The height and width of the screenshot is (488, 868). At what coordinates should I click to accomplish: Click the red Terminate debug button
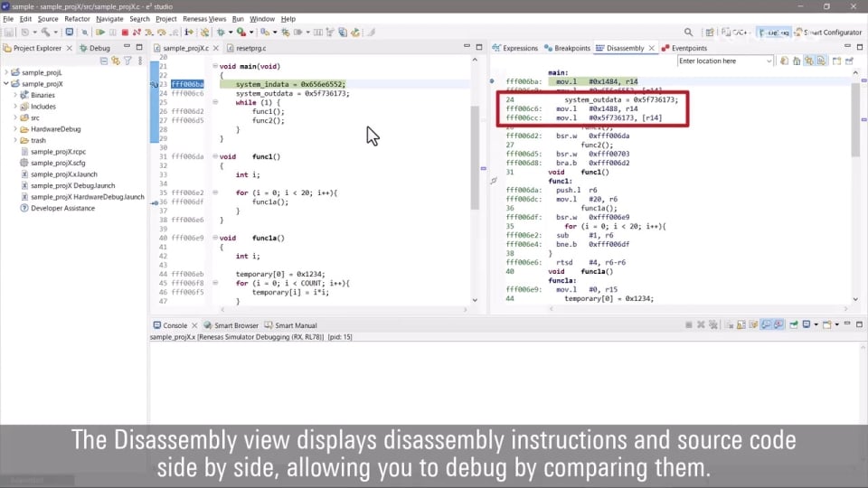[x=125, y=33]
